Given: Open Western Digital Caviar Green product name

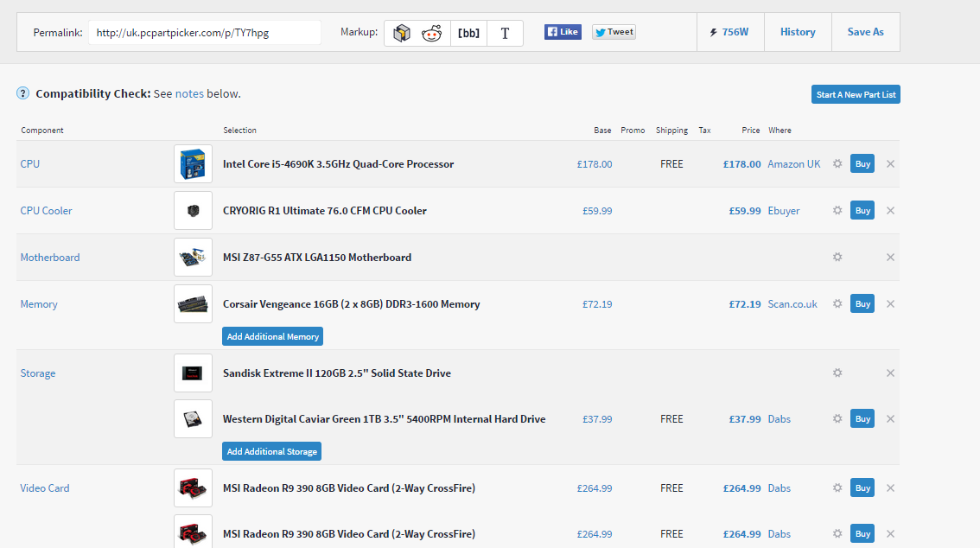Looking at the screenshot, I should (x=384, y=418).
